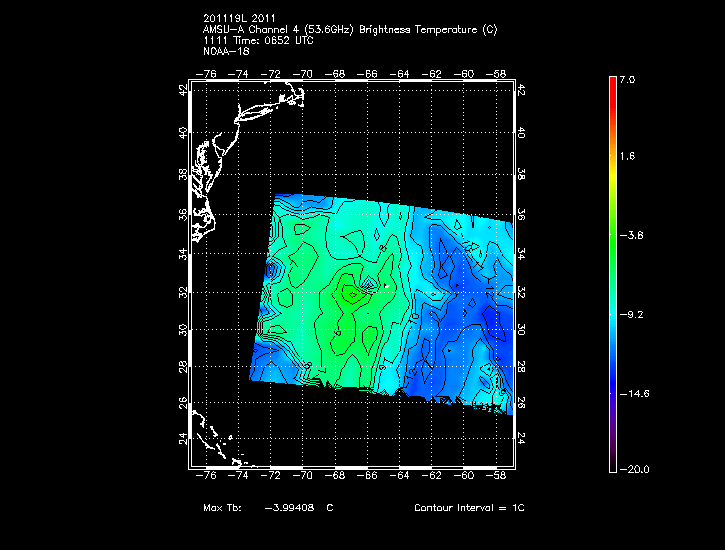
Task: Select the 42 latitude label on left axis
Action: [182, 91]
